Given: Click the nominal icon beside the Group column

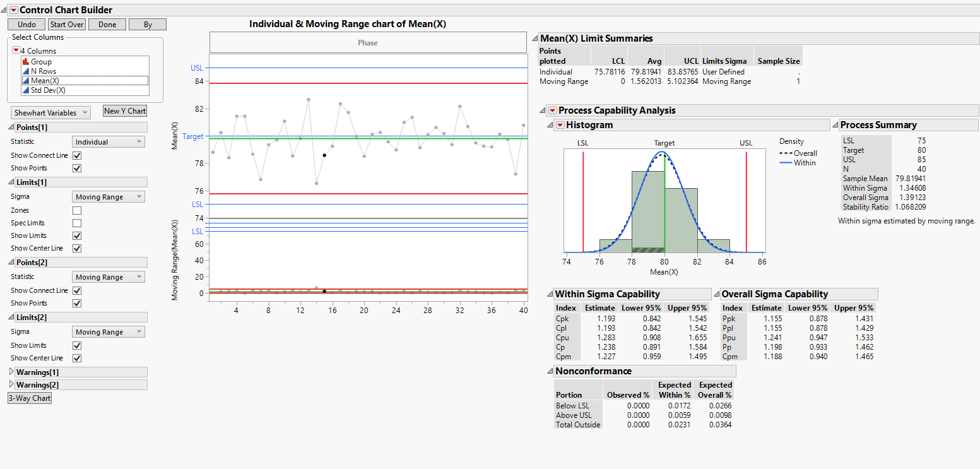Looking at the screenshot, I should click(x=26, y=62).
